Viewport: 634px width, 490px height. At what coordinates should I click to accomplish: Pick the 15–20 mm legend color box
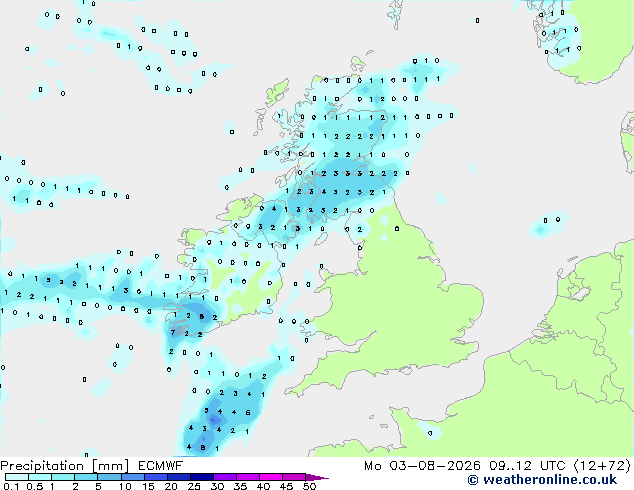tap(155, 477)
